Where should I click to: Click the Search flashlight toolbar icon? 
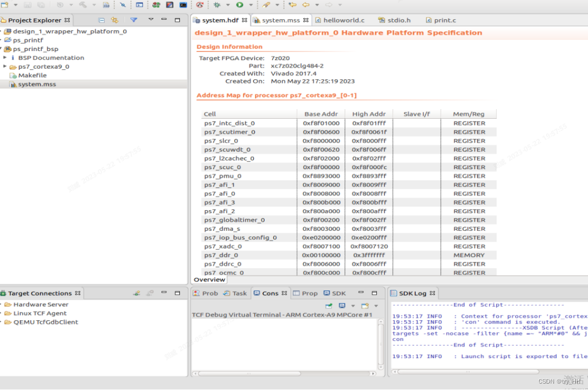pyautogui.click(x=266, y=5)
